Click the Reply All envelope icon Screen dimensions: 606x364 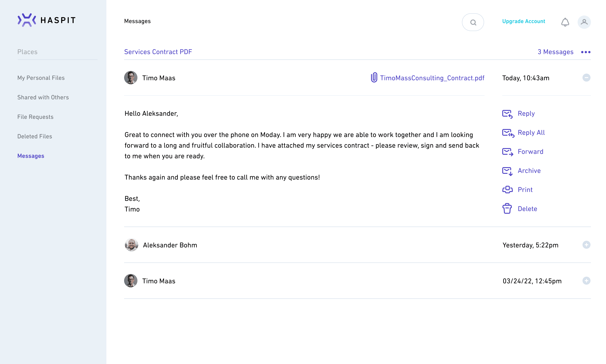pos(508,133)
